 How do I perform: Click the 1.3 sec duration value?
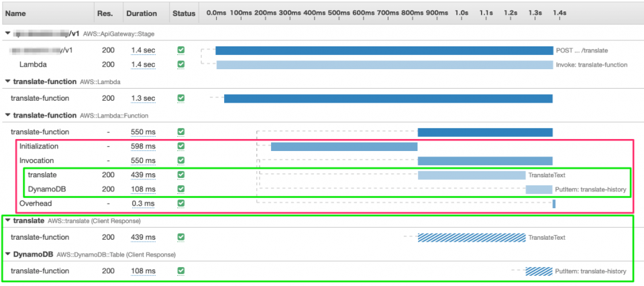[142, 99]
